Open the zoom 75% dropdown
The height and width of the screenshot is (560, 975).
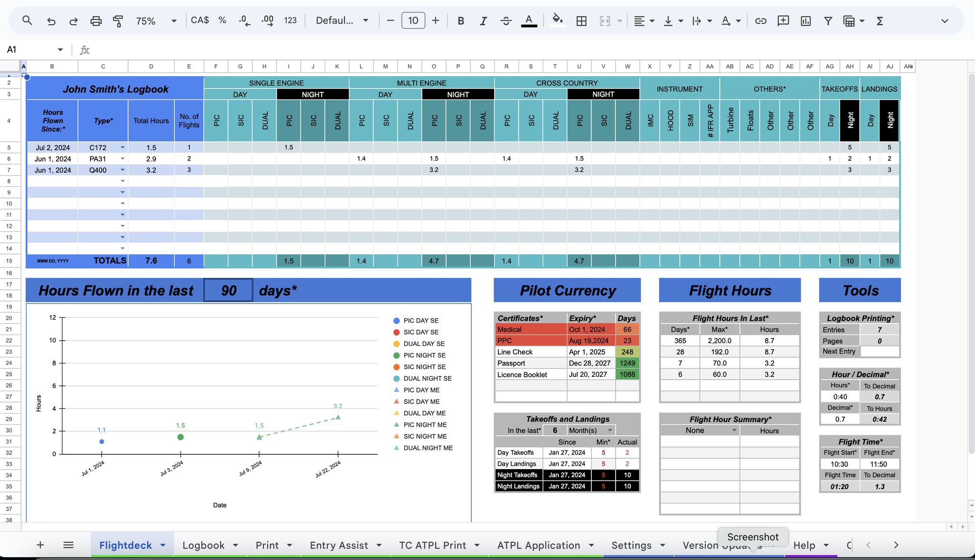156,21
